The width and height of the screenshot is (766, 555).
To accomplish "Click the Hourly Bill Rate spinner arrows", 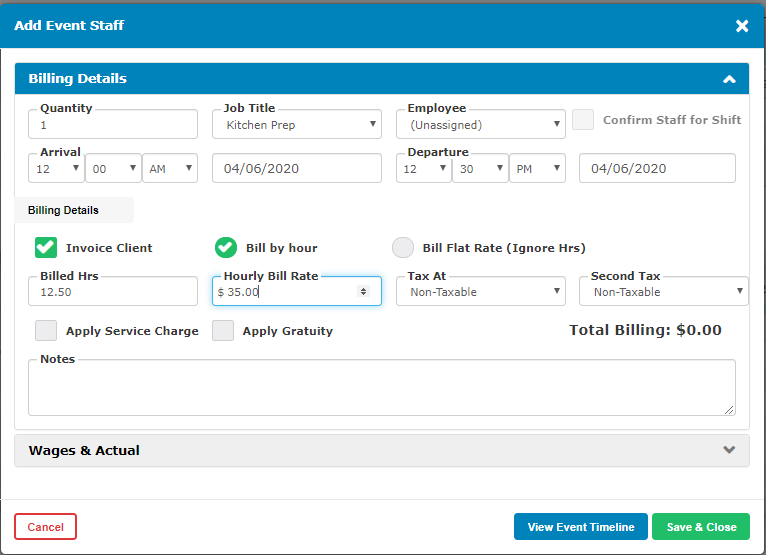I will [363, 292].
